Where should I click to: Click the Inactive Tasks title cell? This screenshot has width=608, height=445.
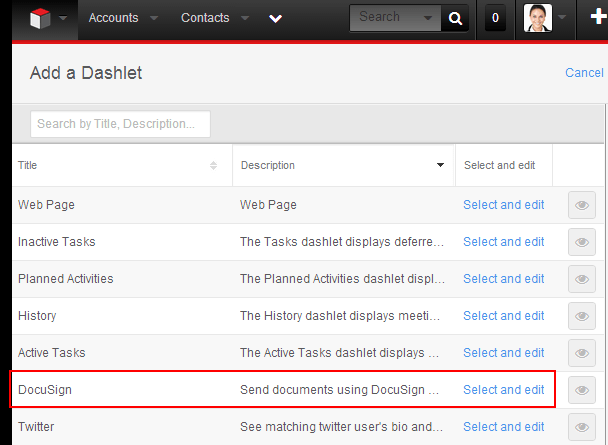point(57,242)
